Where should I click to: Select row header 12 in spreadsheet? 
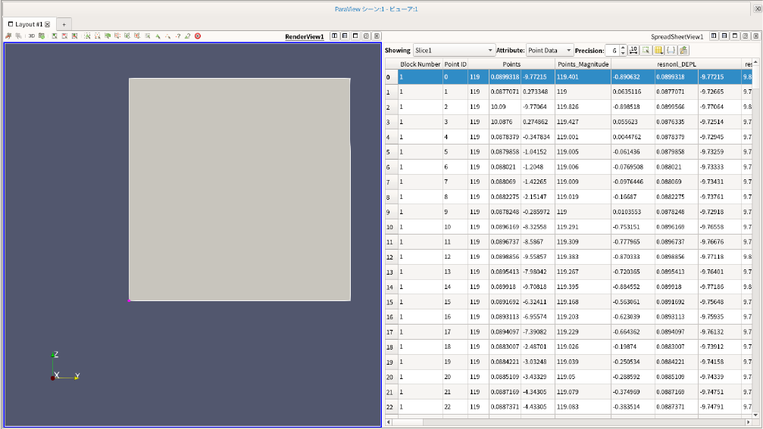coord(391,257)
